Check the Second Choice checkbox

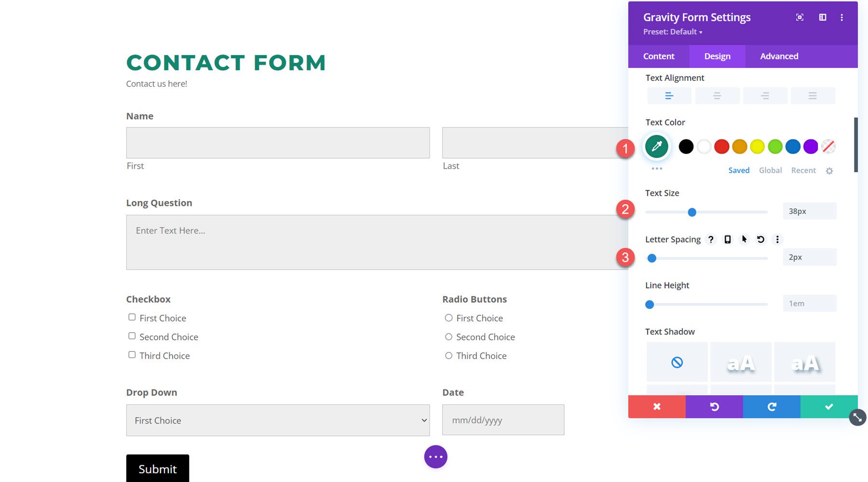[x=132, y=335]
